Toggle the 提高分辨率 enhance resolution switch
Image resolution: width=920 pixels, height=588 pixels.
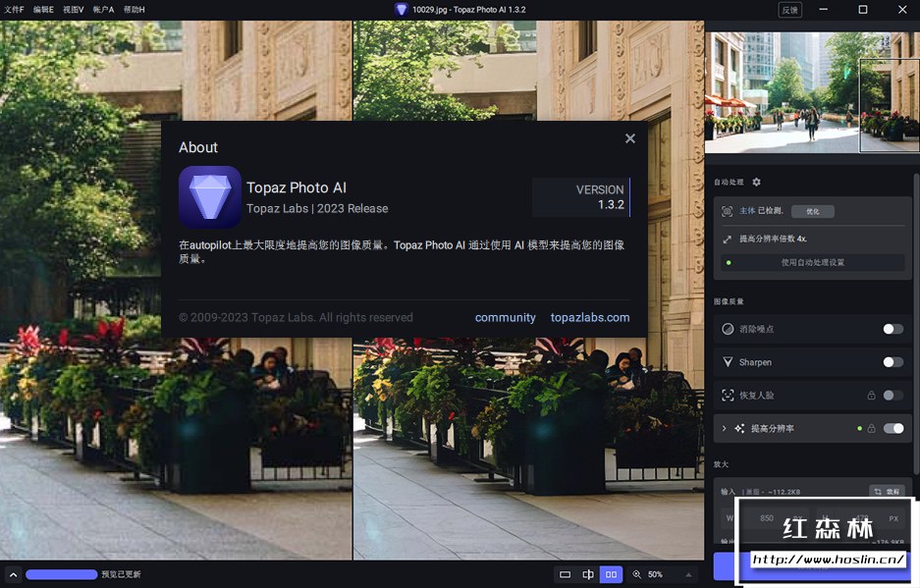point(893,428)
